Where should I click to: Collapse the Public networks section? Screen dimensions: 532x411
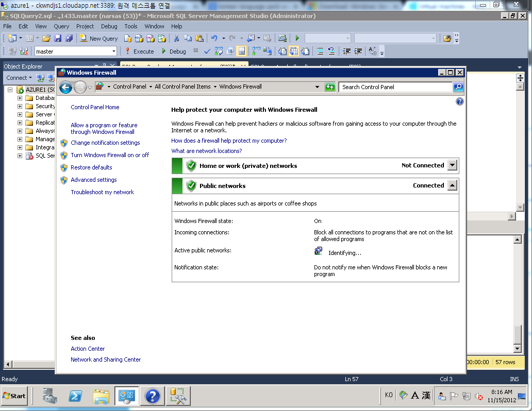coord(452,185)
